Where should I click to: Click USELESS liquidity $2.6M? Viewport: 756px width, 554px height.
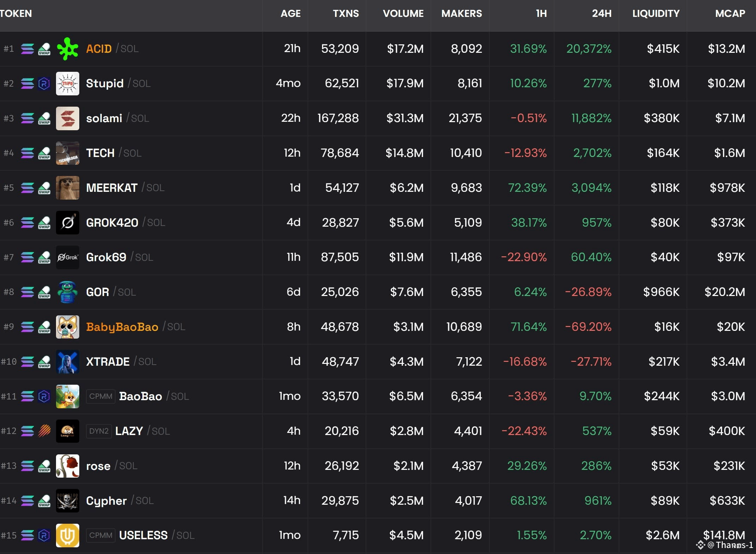pyautogui.click(x=662, y=535)
